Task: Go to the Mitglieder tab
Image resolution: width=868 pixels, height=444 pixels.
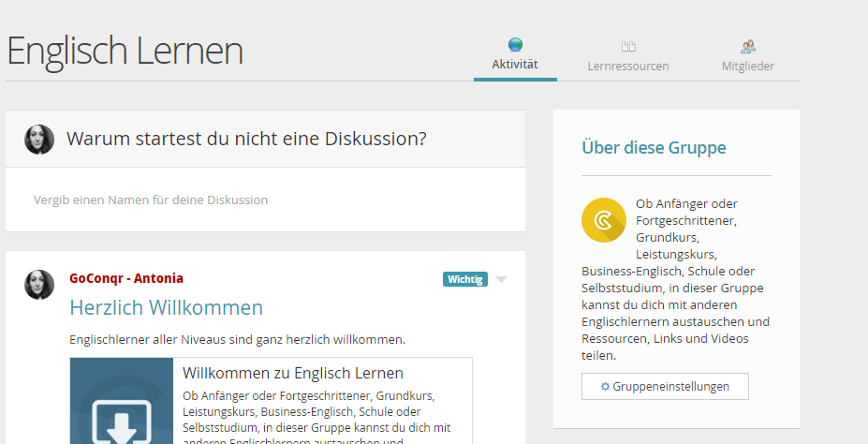Action: tap(748, 67)
